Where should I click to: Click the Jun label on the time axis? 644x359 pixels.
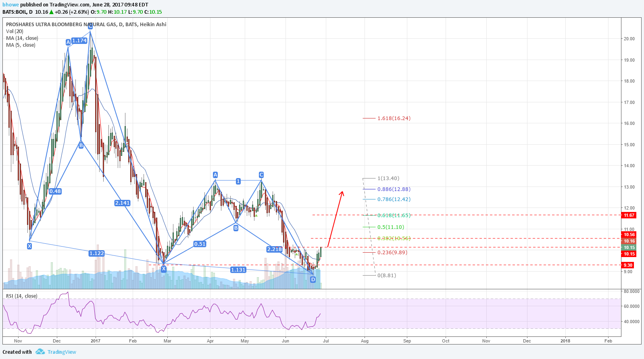click(286, 341)
